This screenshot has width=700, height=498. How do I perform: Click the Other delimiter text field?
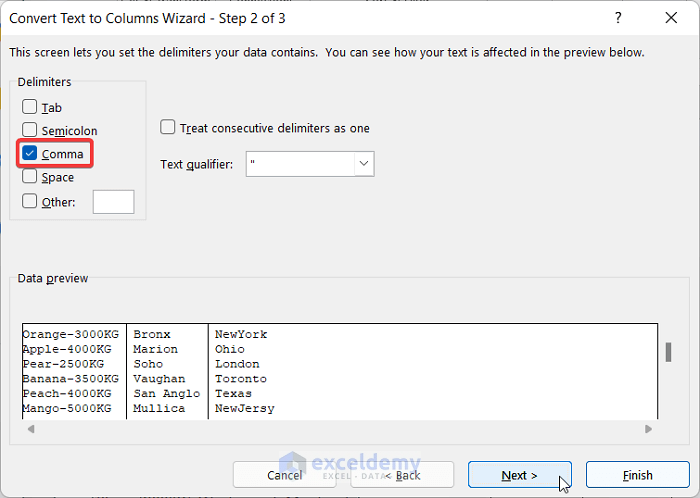[113, 202]
